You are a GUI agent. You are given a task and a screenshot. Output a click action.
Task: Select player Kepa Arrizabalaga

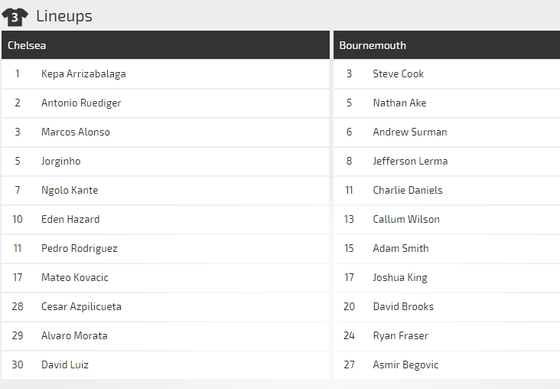pyautogui.click(x=83, y=74)
